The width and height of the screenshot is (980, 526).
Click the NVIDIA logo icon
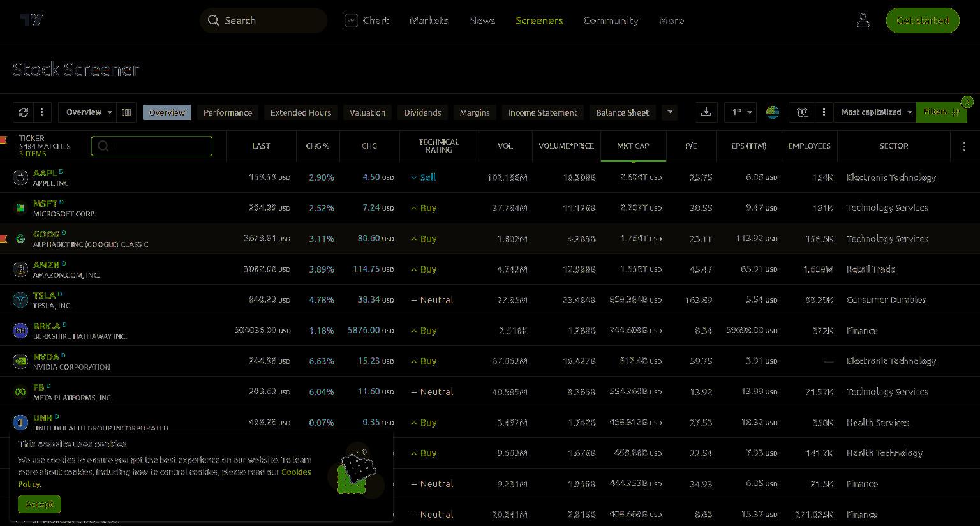coord(20,361)
